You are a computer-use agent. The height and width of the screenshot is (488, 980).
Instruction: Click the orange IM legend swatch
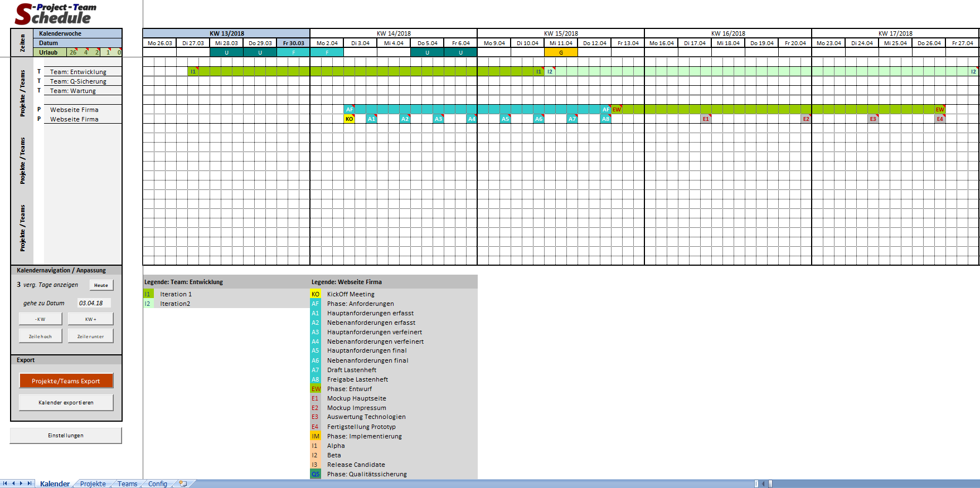click(316, 436)
